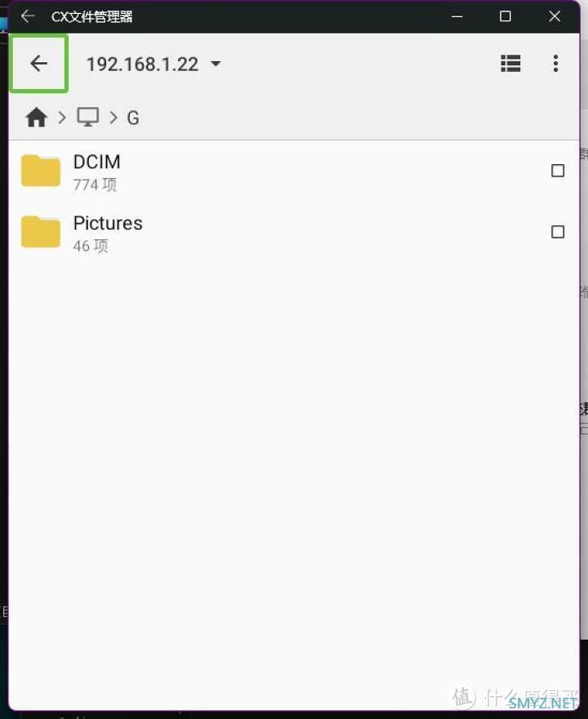This screenshot has height=719, width=588.
Task: Click the 192.168.1.22 location title
Action: click(x=143, y=65)
